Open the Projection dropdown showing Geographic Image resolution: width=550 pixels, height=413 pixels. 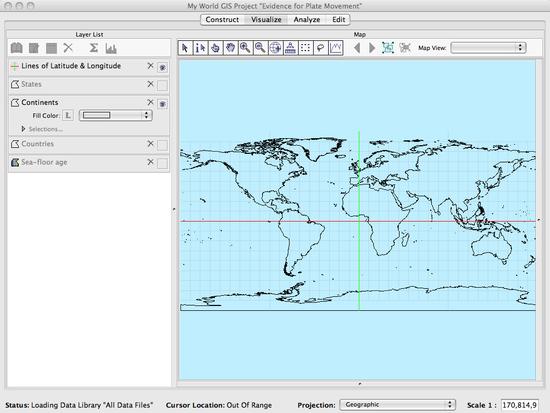(397, 405)
